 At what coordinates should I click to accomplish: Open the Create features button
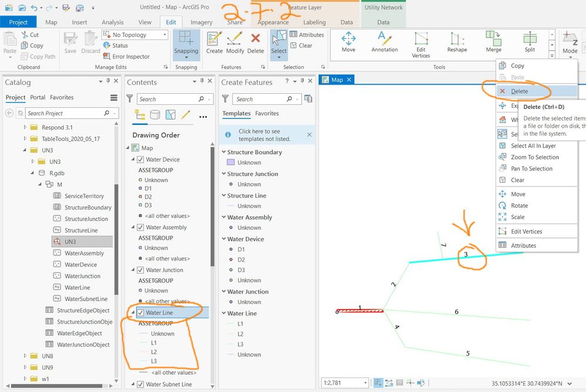(x=214, y=43)
